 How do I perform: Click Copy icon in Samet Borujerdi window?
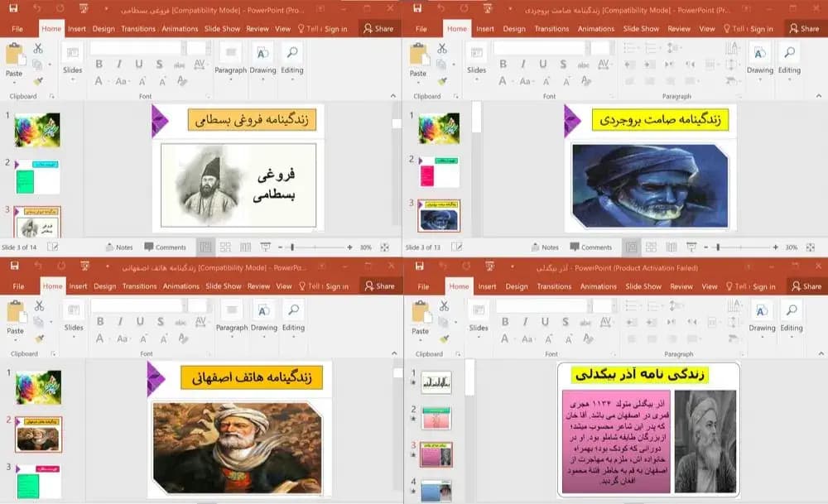point(441,65)
